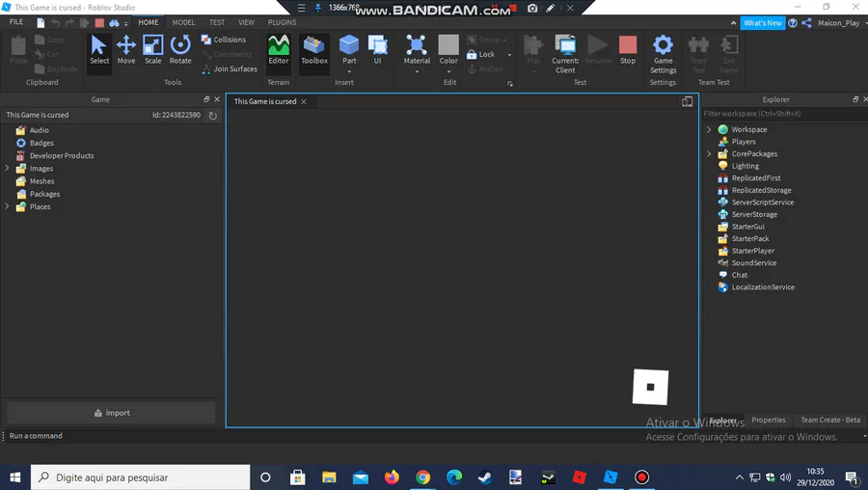Open the help question mark icon
868x490 pixels.
793,23
